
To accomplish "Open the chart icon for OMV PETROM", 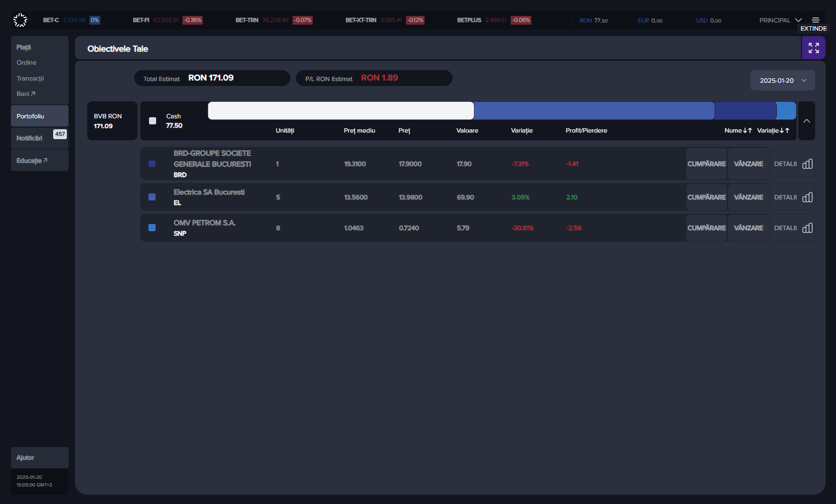I will (x=808, y=228).
